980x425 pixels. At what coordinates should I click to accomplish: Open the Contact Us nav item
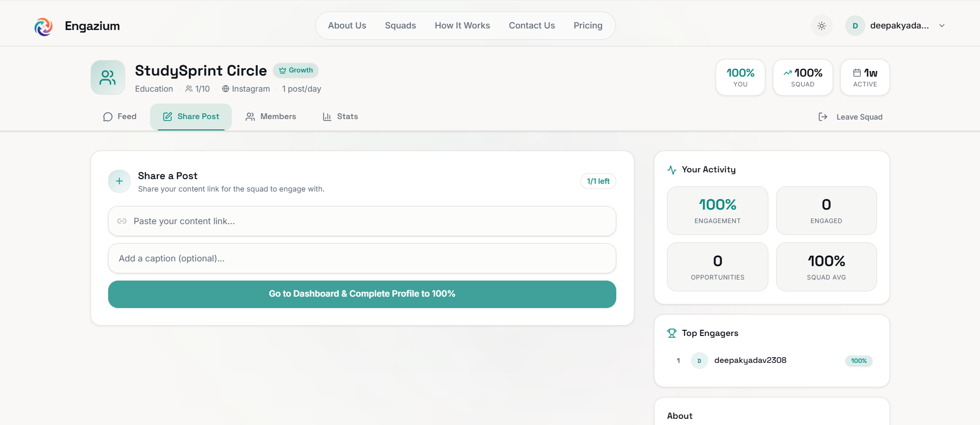point(532,25)
